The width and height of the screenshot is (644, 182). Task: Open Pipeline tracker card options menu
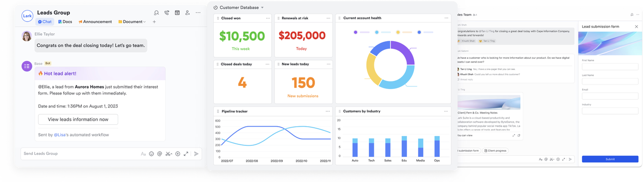click(x=328, y=112)
